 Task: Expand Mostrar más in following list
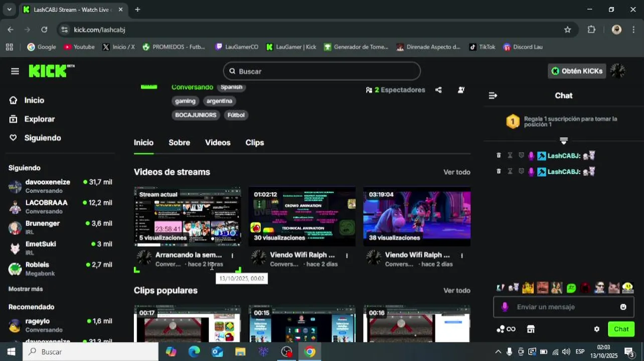[26, 289]
